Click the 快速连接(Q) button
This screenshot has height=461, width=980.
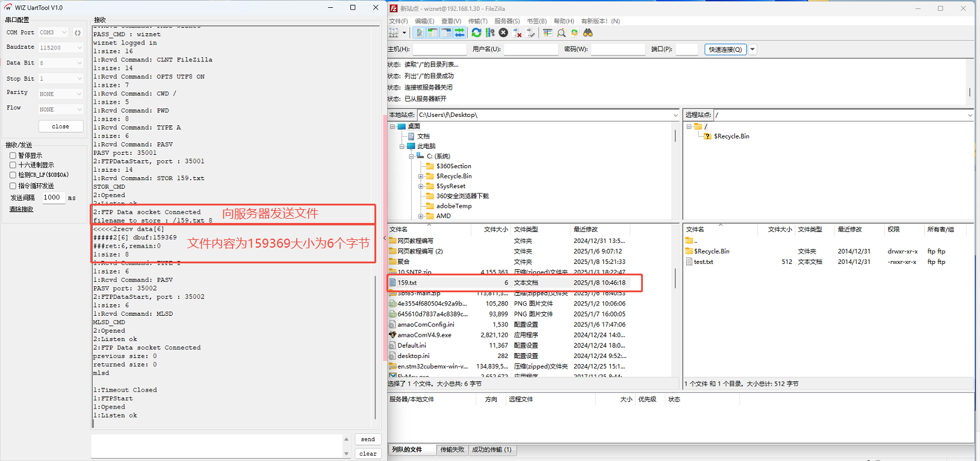(x=725, y=49)
